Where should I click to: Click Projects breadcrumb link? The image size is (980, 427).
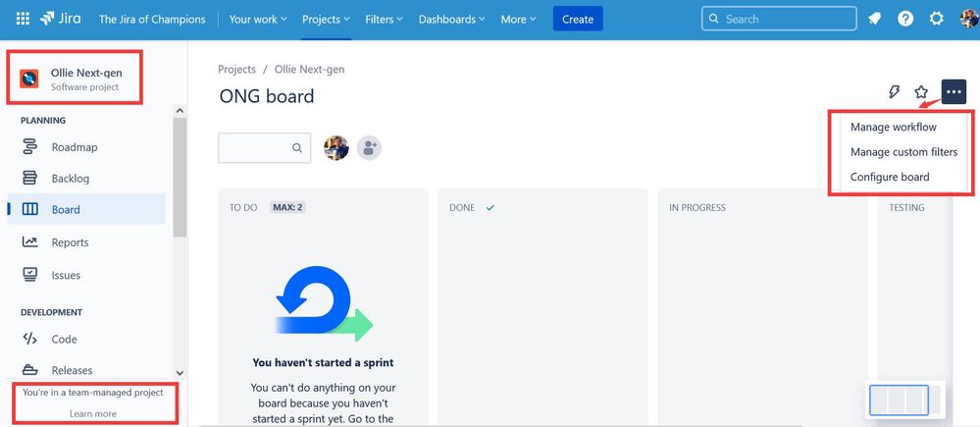236,70
